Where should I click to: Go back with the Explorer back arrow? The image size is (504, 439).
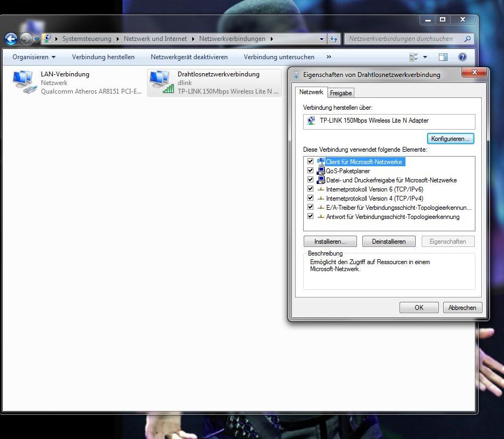[11, 39]
